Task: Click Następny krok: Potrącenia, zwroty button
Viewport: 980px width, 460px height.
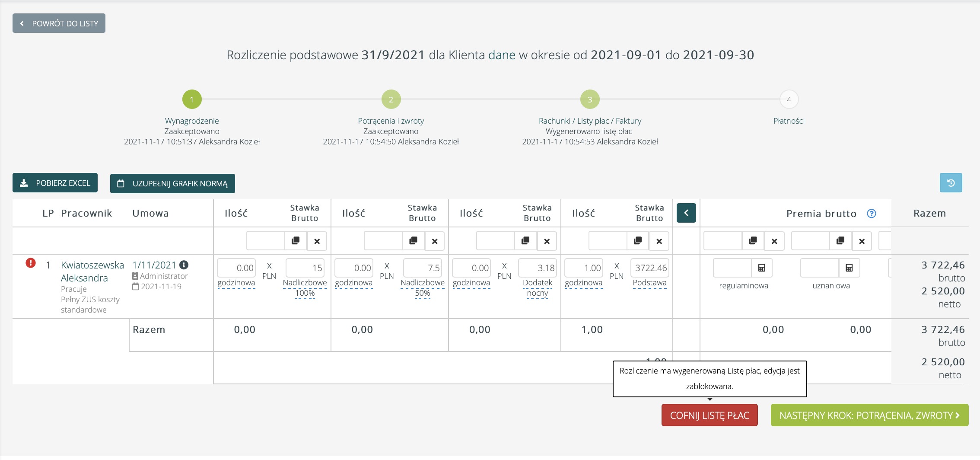Action: coord(869,415)
